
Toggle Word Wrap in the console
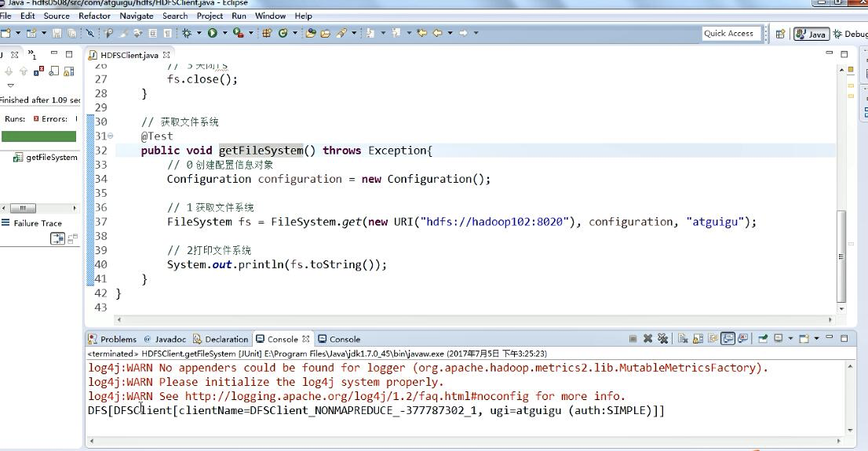coord(713,339)
